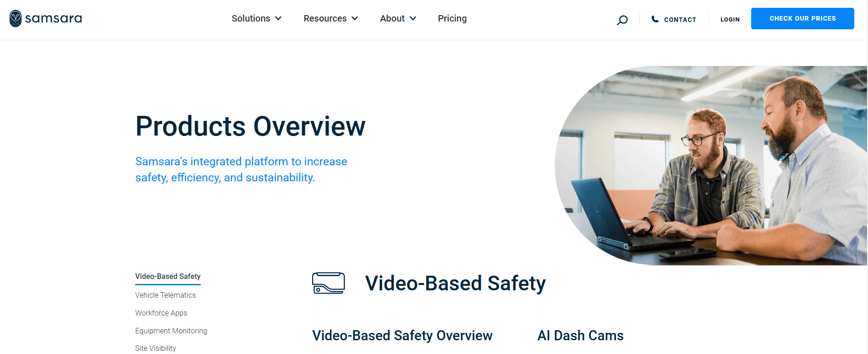This screenshot has height=354, width=868.
Task: Click the Check Our Prices button
Action: (802, 18)
